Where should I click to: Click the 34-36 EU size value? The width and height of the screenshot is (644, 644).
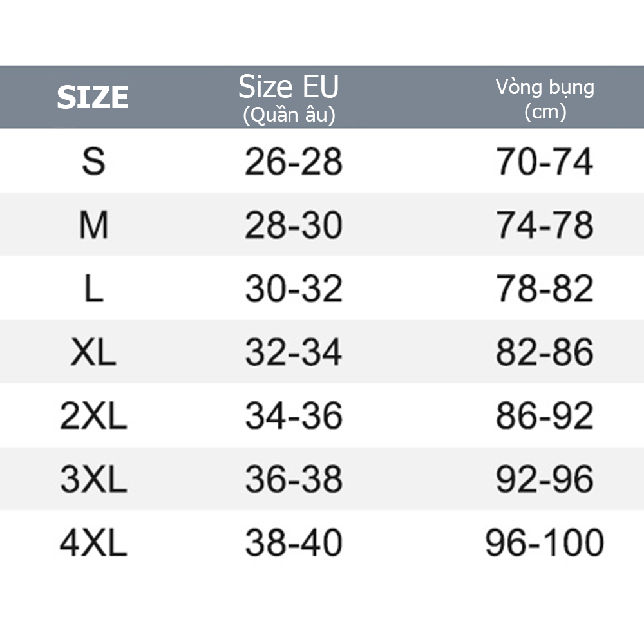click(293, 416)
